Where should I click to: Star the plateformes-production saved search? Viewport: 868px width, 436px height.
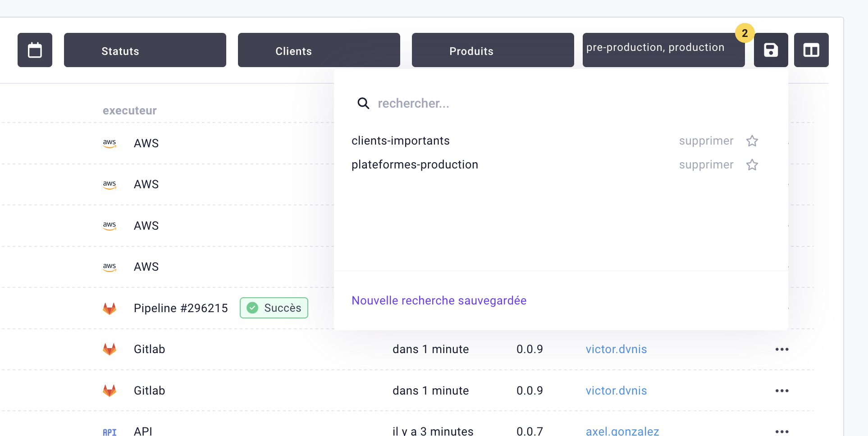(x=752, y=165)
